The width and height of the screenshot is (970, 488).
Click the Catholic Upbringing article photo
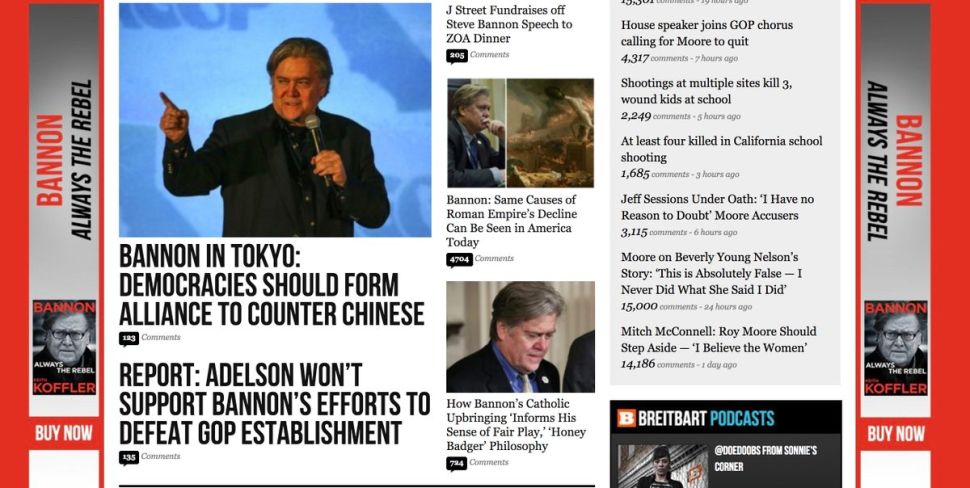click(520, 337)
